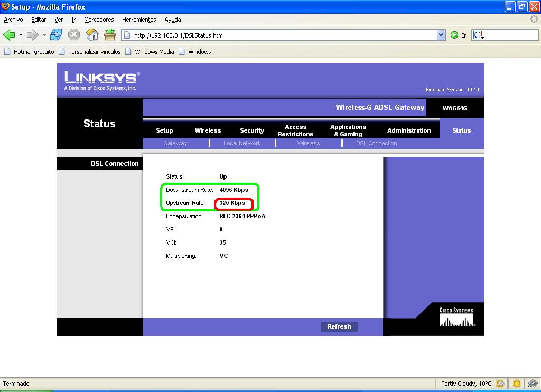
Task: Open the Ayuda menu
Action: tap(173, 20)
